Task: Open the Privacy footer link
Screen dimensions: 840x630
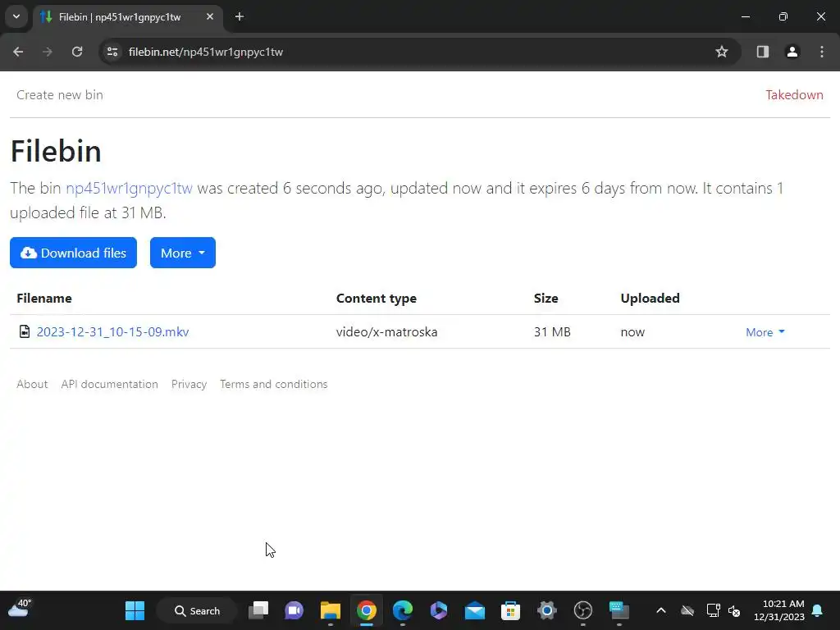Action: pyautogui.click(x=189, y=384)
